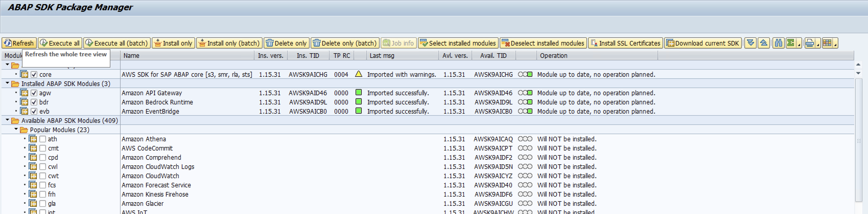
Task: Click the green Sigma totals icon
Action: click(x=791, y=43)
